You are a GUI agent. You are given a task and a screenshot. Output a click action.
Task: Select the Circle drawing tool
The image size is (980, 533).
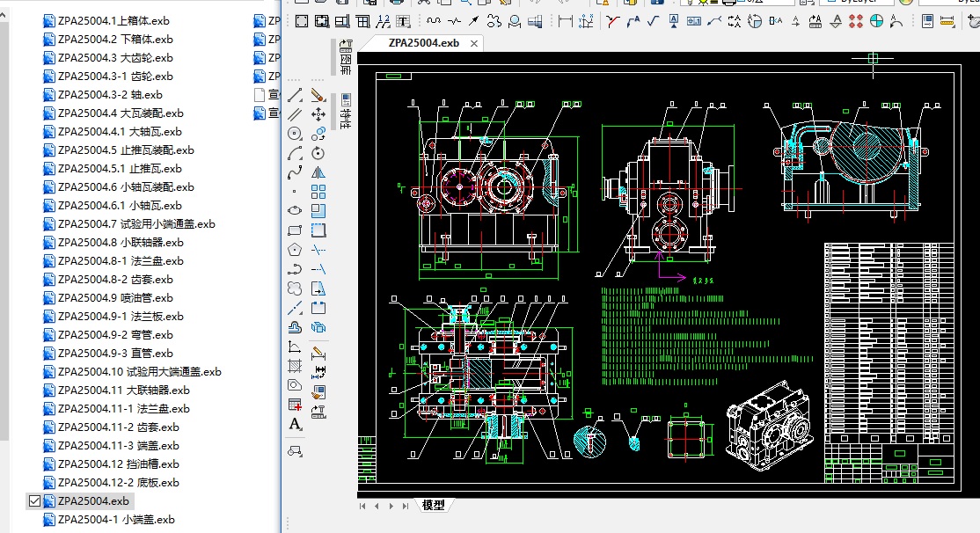tap(295, 134)
